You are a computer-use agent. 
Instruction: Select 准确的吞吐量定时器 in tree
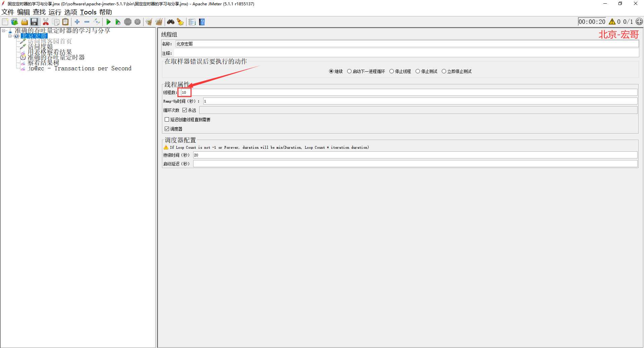[56, 57]
